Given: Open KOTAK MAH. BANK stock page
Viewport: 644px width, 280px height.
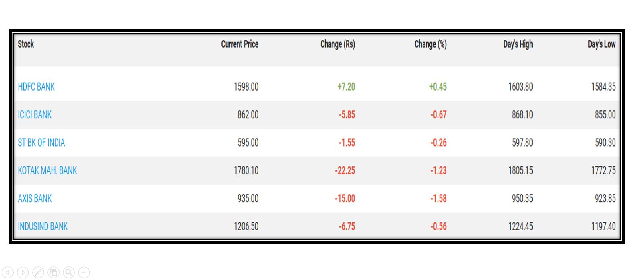Looking at the screenshot, I should [x=47, y=170].
